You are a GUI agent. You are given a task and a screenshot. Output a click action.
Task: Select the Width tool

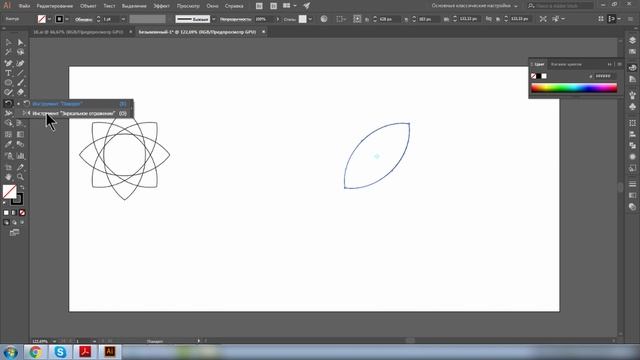click(8, 113)
